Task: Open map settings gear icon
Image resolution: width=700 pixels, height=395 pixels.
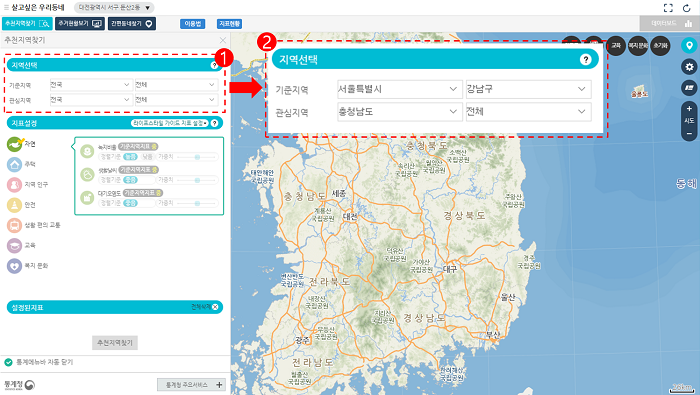Action: tap(689, 67)
